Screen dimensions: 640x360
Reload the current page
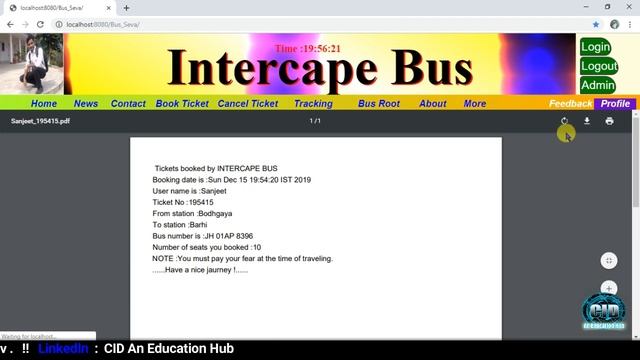point(40,24)
